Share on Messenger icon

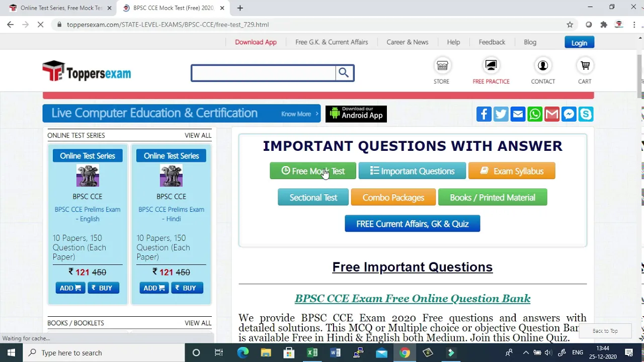(569, 114)
